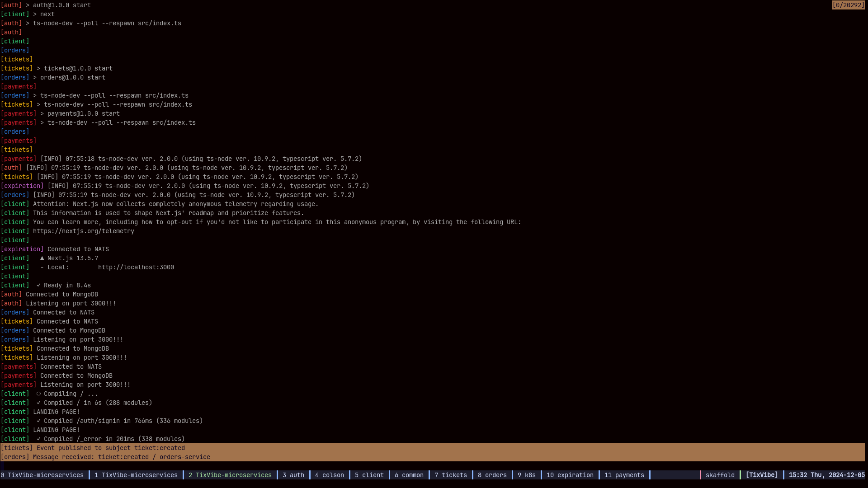
Task: Switch to tmux window 3 auth
Action: tap(293, 475)
